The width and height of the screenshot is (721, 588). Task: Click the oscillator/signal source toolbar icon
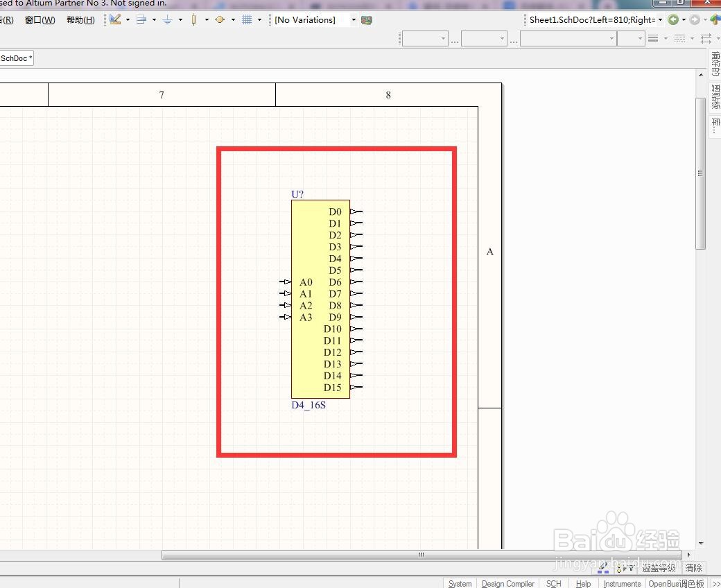coord(220,19)
